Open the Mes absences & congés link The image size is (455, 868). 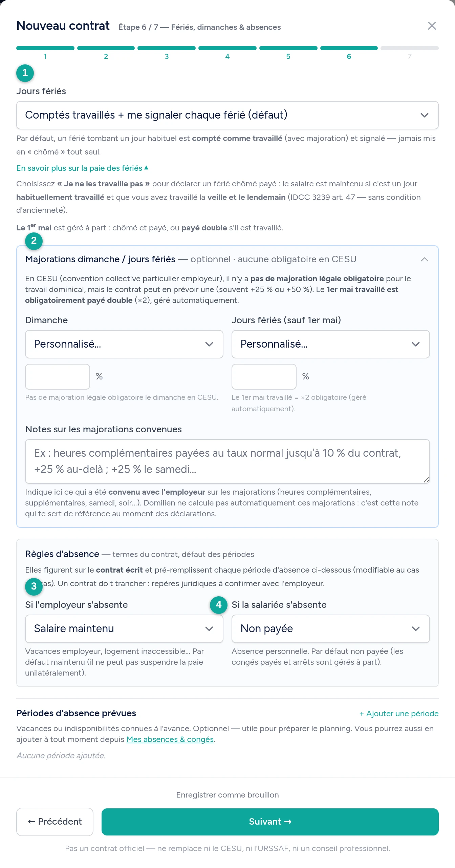tap(170, 740)
